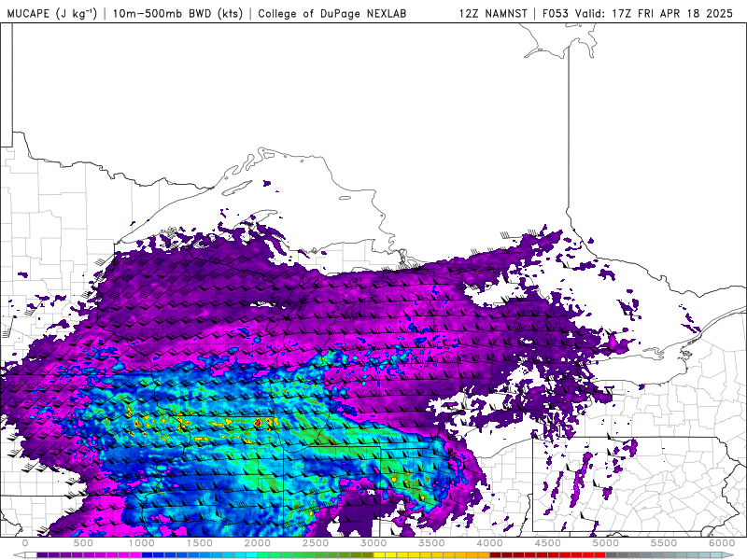Click the yellow colorbar swatch just right of 3000

click(380, 554)
